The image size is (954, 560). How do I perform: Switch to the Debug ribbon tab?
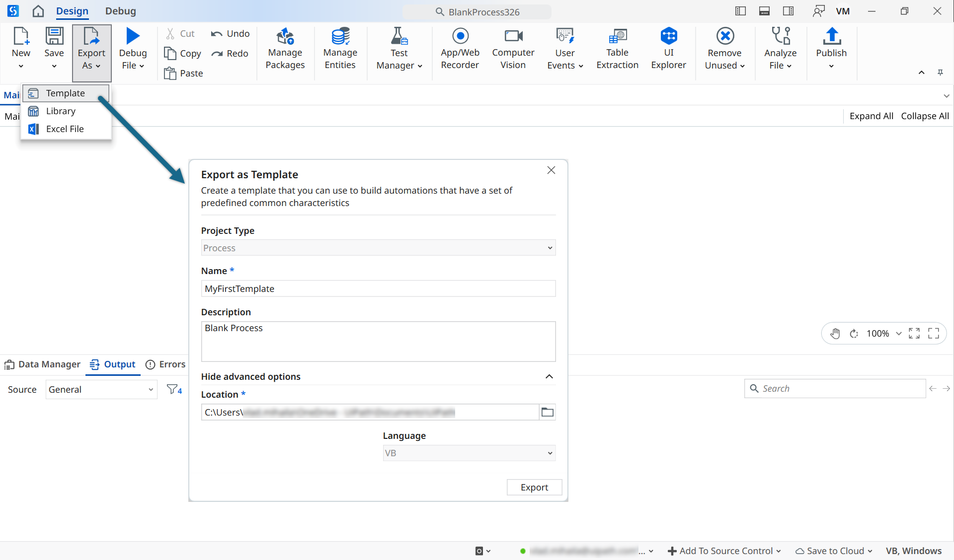[120, 11]
